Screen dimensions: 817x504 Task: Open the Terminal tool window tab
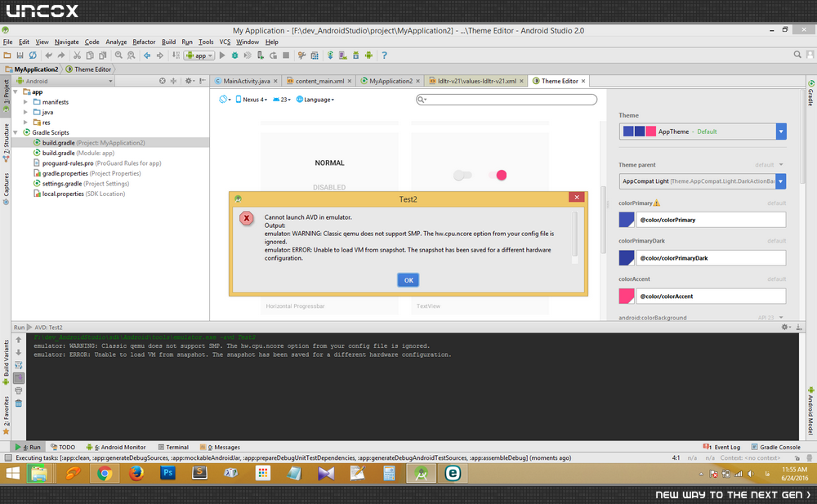(173, 447)
